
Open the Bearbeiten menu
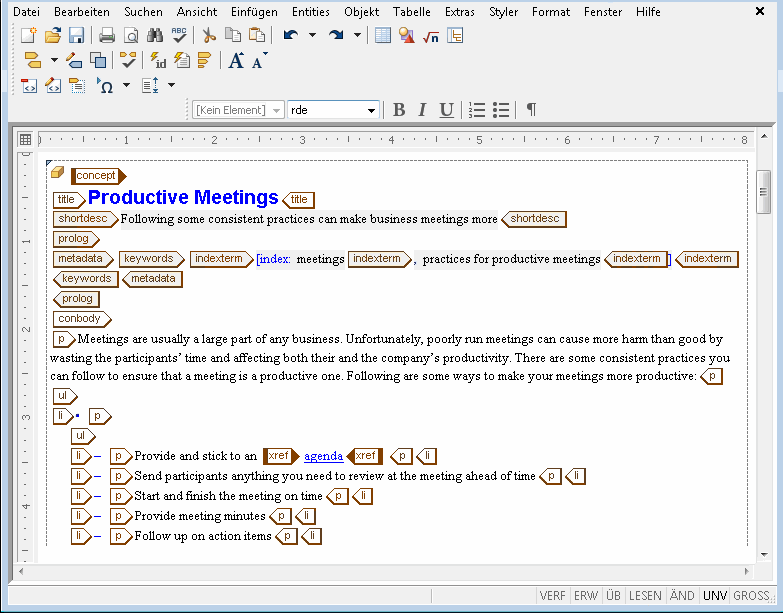pos(82,11)
